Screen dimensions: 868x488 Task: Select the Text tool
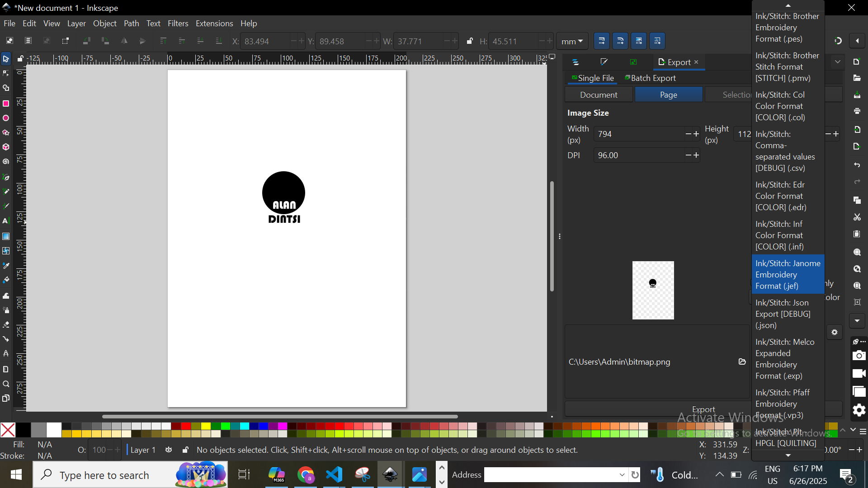[6, 221]
